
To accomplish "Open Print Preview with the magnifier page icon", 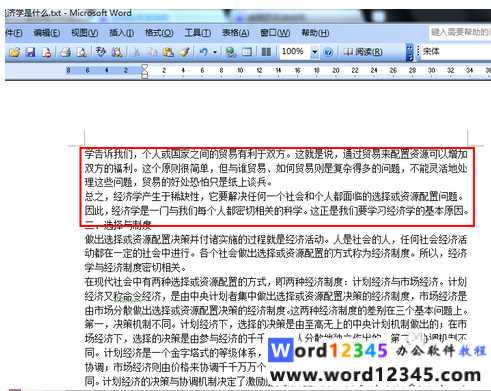I will pyautogui.click(x=81, y=52).
